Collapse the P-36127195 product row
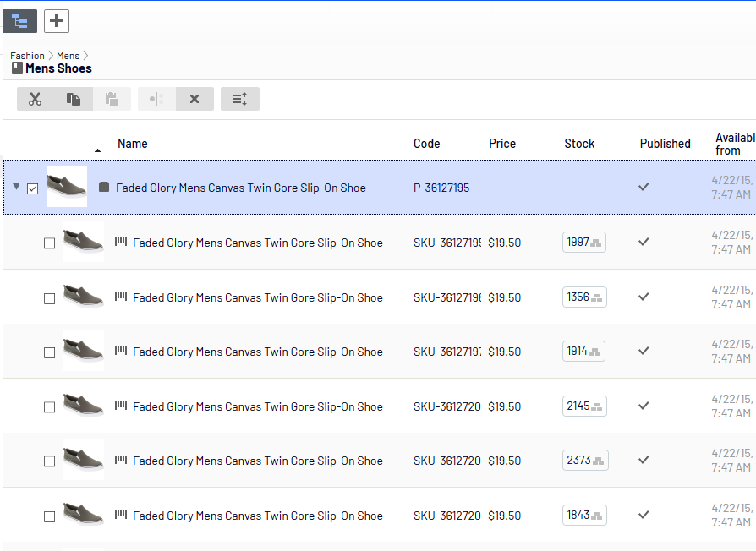756x551 pixels. pos(16,187)
